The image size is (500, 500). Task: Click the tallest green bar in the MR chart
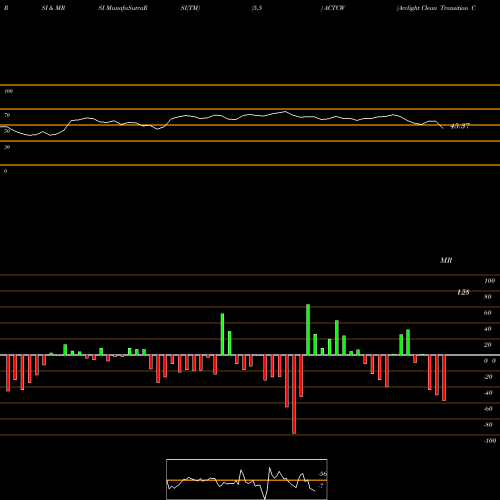click(x=308, y=330)
